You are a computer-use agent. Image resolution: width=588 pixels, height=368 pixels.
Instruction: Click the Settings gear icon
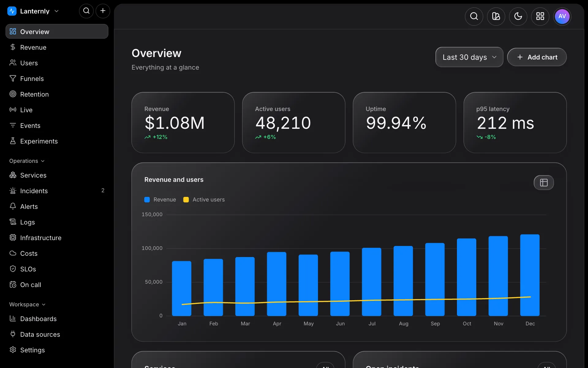click(13, 350)
